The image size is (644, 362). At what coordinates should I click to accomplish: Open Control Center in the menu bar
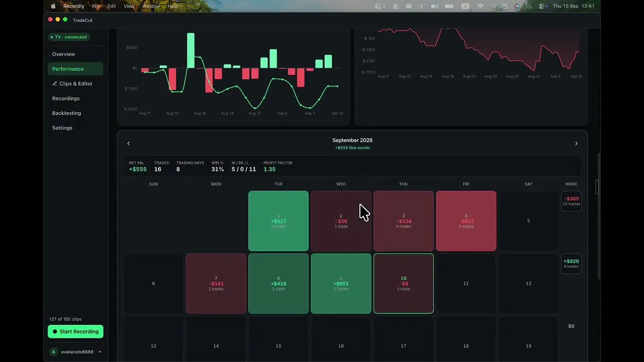[x=542, y=6]
